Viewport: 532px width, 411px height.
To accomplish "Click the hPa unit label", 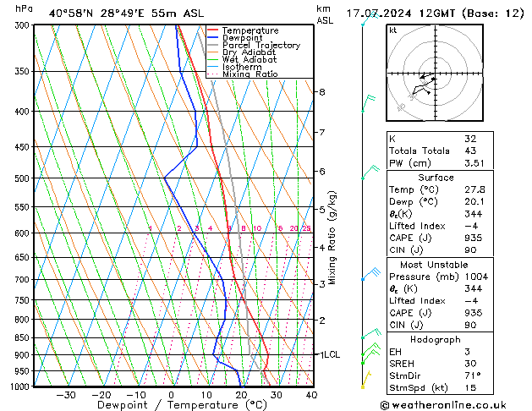I will point(24,9).
